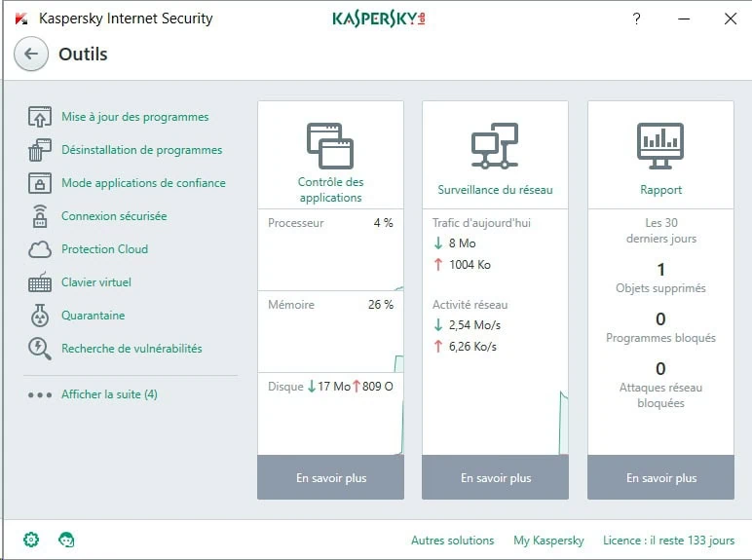Click the Protection Cloud icon
752x560 pixels.
pos(40,249)
